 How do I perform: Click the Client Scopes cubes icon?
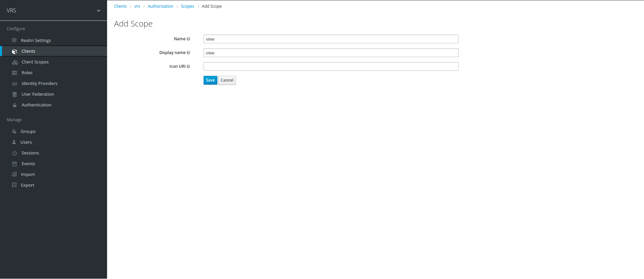(15, 62)
